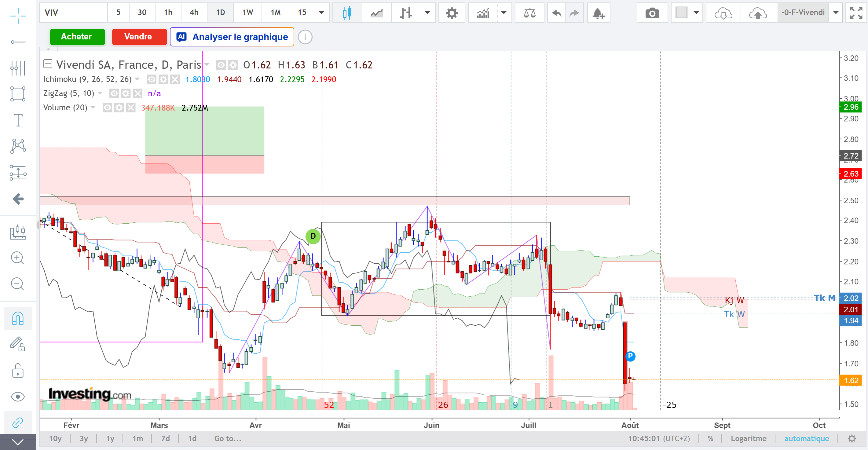868x450 pixels.
Task: Open the Volume indicator dropdown arrow
Action: tap(93, 108)
